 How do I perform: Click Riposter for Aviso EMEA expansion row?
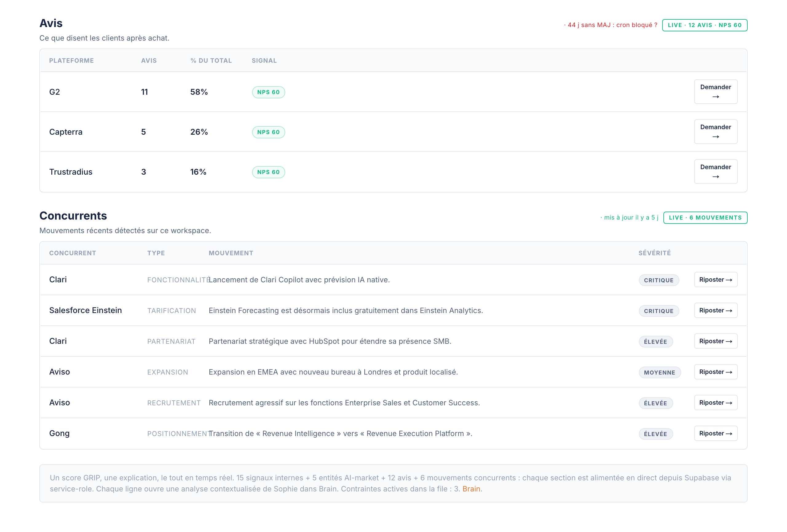pos(716,372)
